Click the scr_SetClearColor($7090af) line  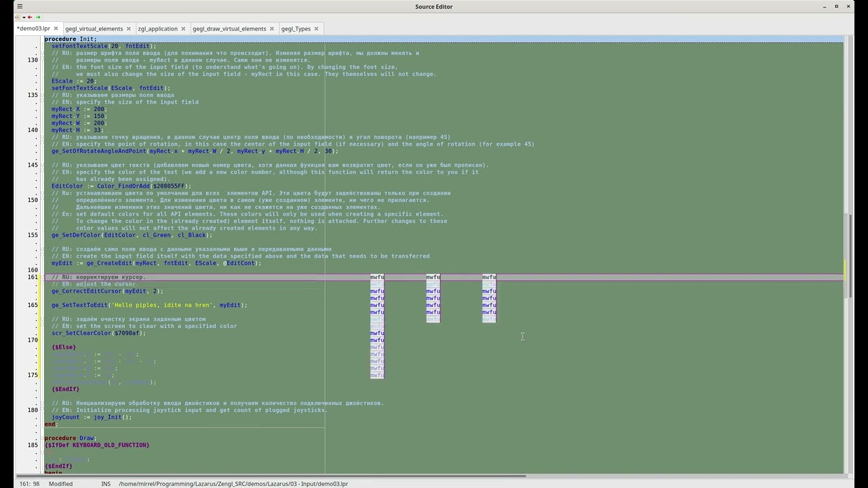[99, 333]
